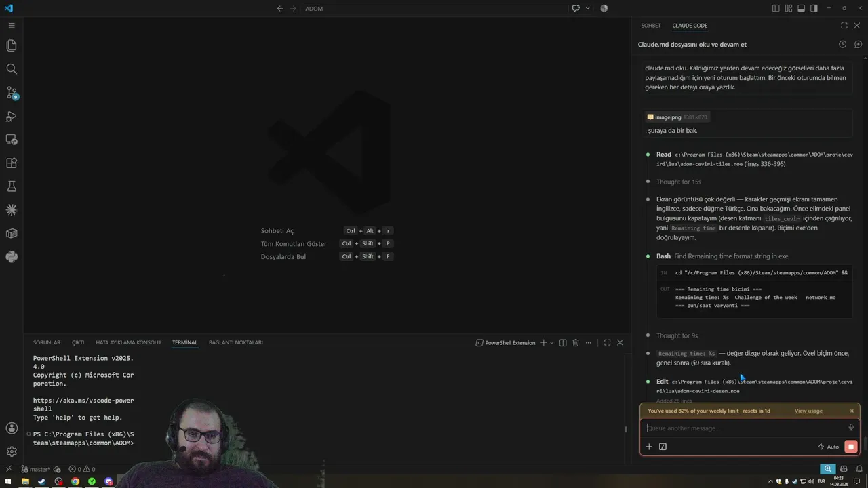Open the hamburger application menu

click(x=12, y=25)
